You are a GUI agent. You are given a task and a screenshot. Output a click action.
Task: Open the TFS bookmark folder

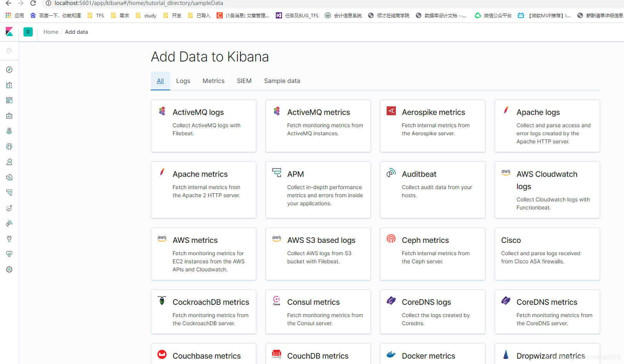(x=96, y=16)
